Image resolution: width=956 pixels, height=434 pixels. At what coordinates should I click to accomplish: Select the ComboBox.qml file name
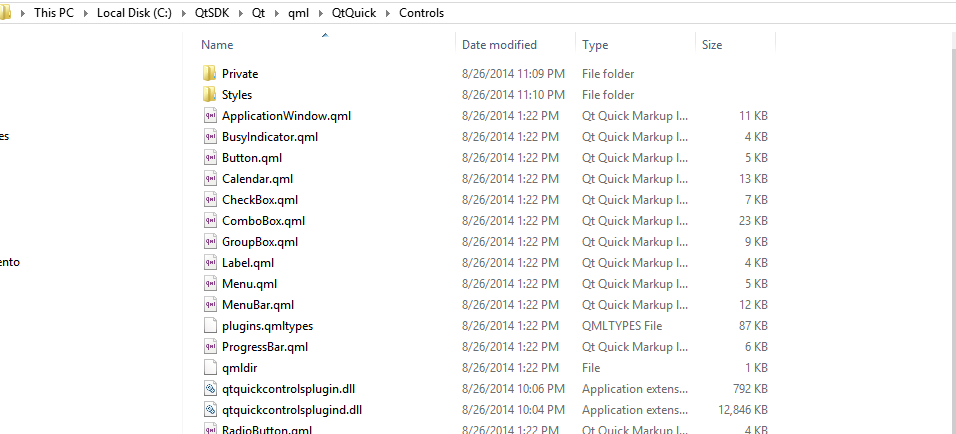tap(263, 221)
